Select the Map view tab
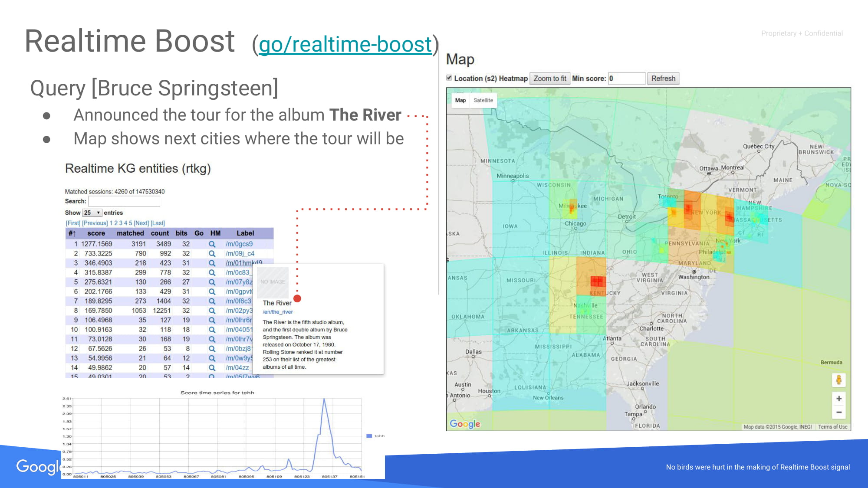The image size is (868, 488). pos(460,100)
